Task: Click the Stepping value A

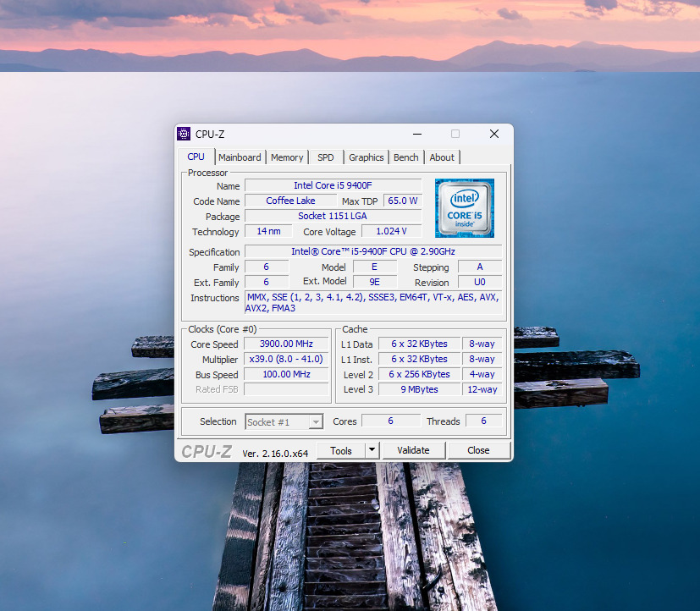Action: 480,267
